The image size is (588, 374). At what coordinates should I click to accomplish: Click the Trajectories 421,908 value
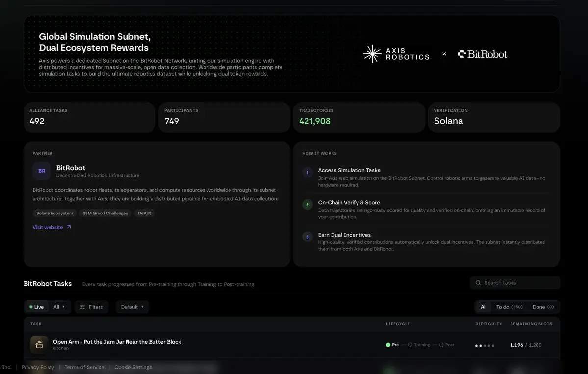click(x=315, y=121)
